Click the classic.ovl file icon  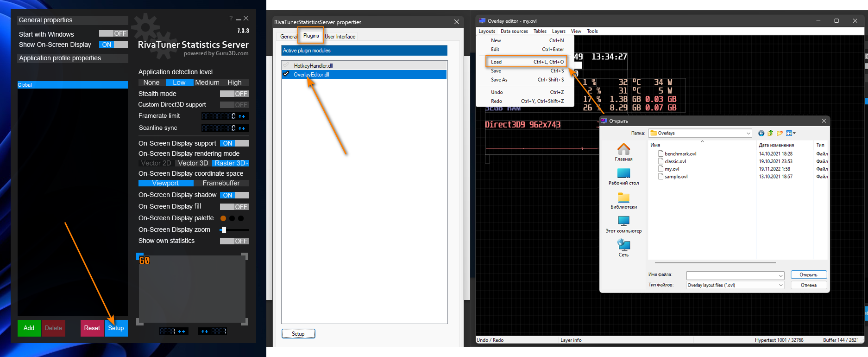click(661, 161)
